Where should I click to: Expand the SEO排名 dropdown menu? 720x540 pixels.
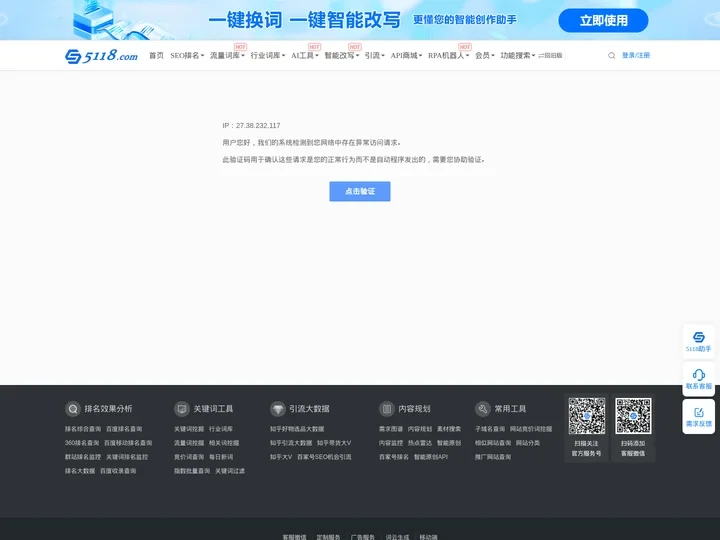tap(187, 56)
